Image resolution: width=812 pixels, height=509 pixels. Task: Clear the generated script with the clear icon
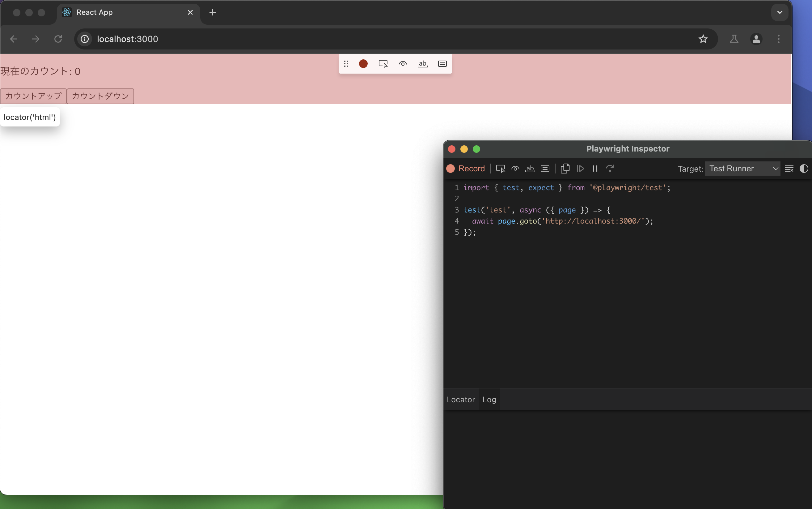789,168
